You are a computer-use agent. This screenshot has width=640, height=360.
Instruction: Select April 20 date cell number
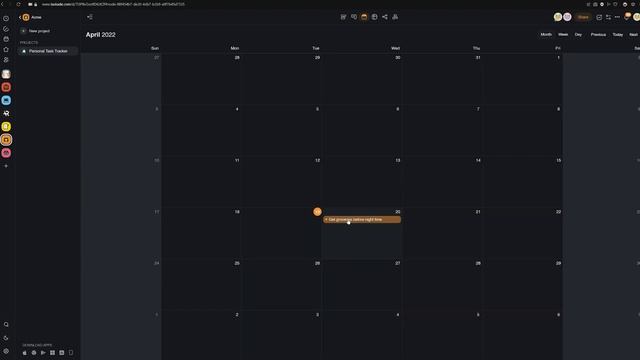coord(398,212)
